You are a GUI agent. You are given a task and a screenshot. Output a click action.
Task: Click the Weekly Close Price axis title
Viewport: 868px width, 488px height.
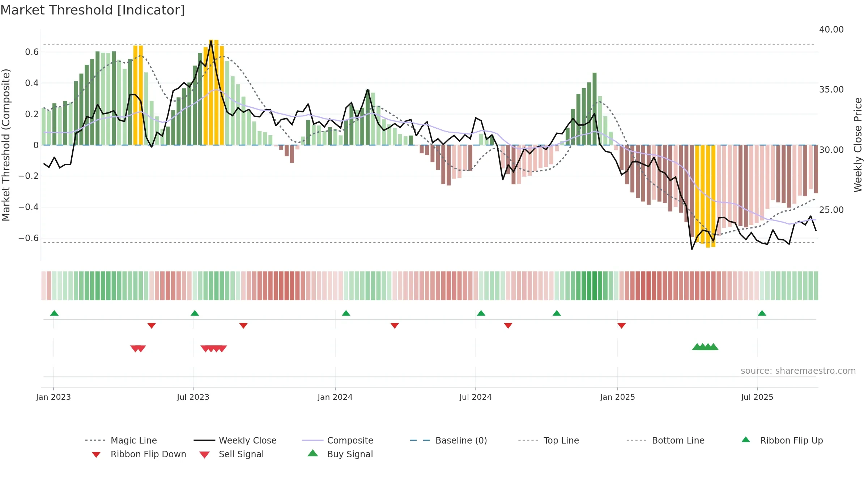coord(858,145)
